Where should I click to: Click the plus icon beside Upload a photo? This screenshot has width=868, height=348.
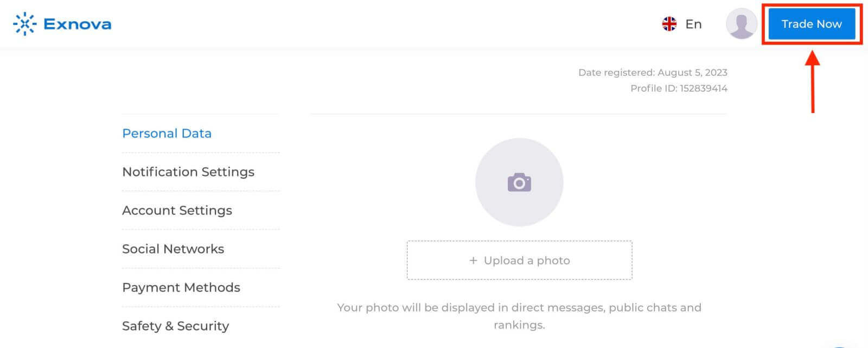pyautogui.click(x=473, y=261)
